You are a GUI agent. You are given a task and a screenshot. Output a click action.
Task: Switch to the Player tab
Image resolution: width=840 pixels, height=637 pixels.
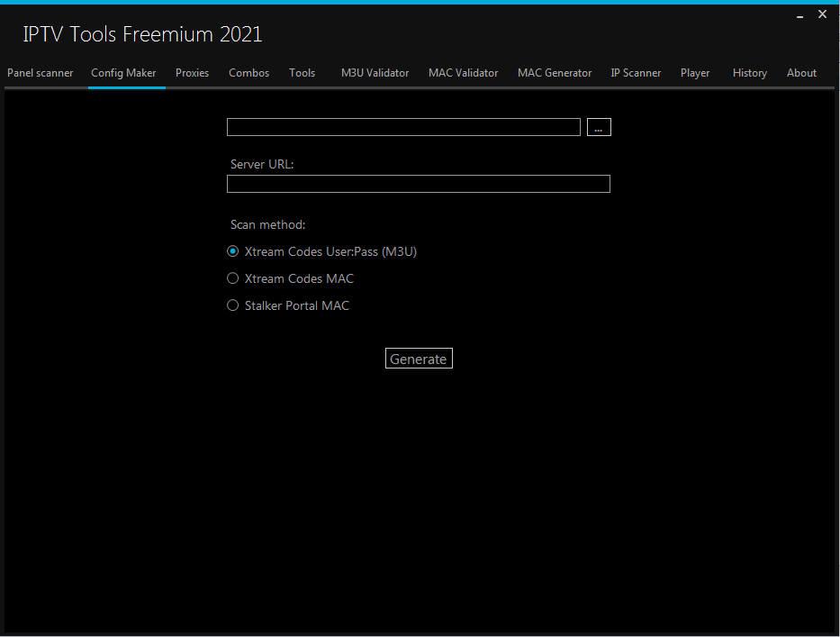[695, 73]
